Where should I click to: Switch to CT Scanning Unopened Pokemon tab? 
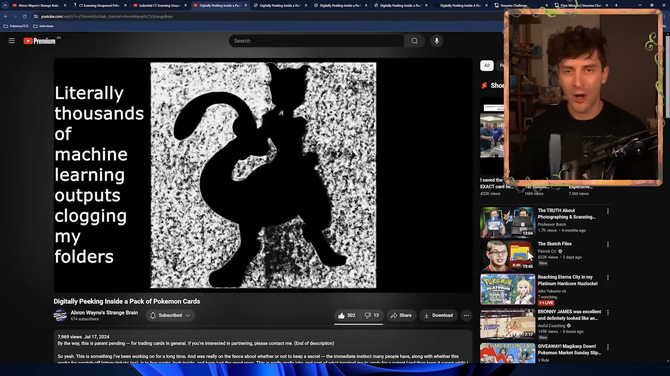[x=99, y=6]
